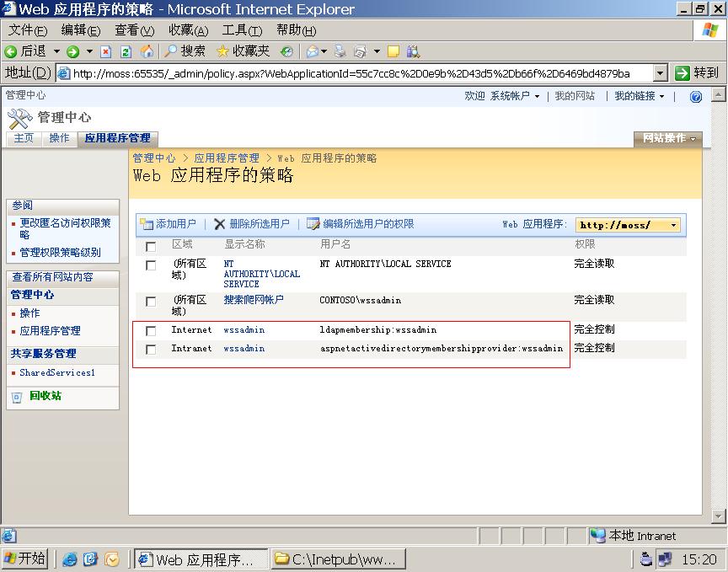Open the Web application http://moss/ dropdown

click(x=628, y=225)
